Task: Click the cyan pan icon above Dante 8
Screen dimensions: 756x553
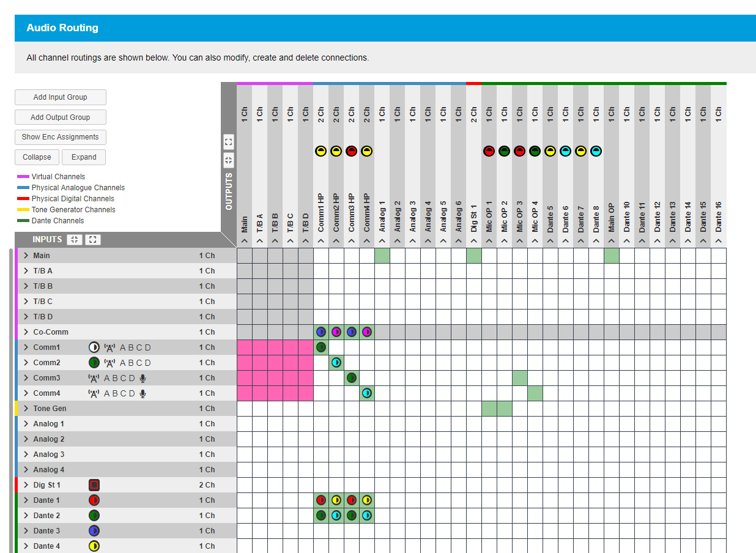Action: pyautogui.click(x=596, y=151)
